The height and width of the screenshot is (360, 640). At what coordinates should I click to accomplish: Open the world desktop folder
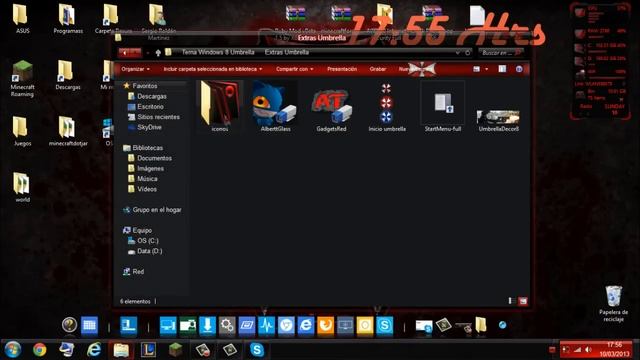tap(22, 187)
